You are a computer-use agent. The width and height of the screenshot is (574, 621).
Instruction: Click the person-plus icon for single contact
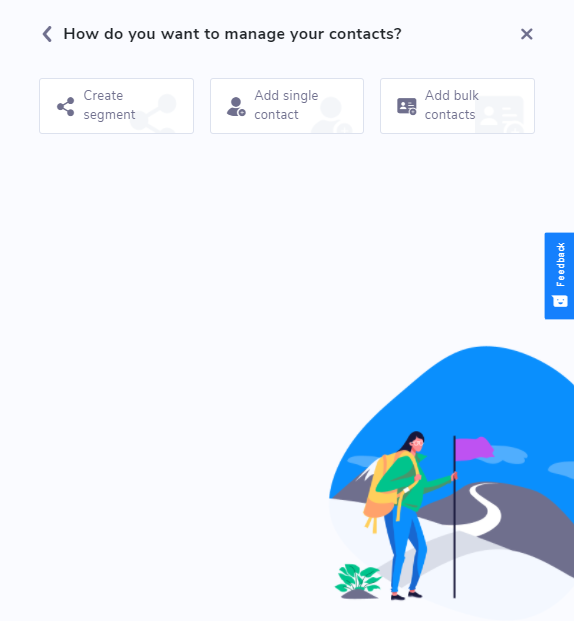pos(236,107)
